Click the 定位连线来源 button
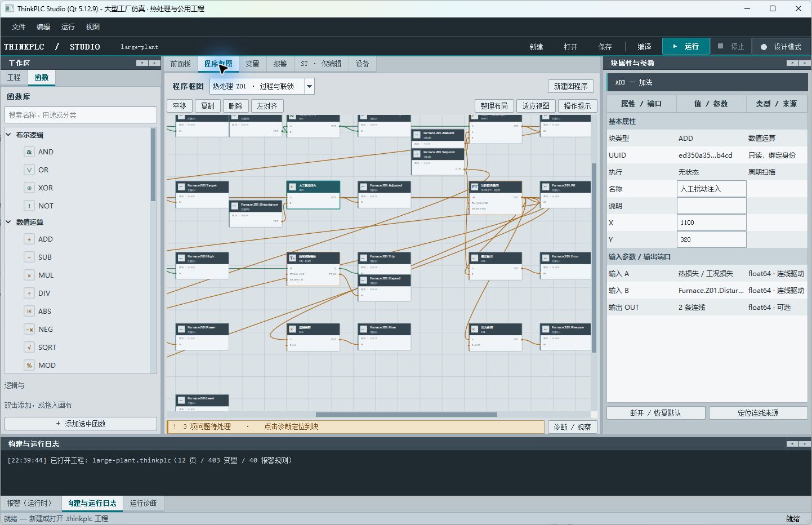 pos(758,413)
